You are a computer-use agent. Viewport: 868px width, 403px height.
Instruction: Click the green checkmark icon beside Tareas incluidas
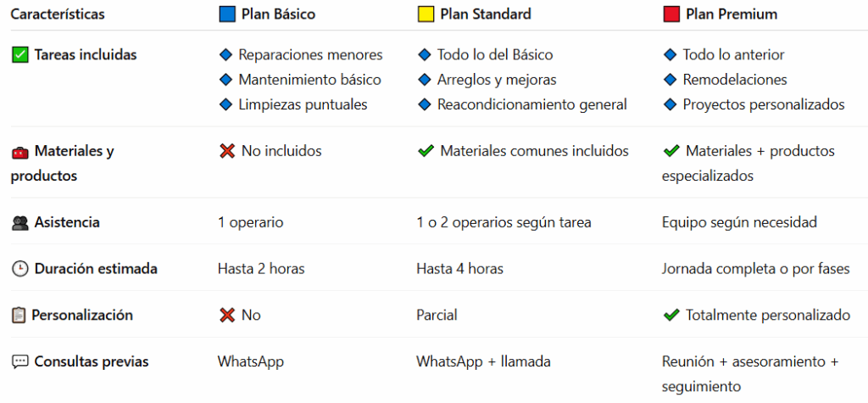[x=20, y=55]
